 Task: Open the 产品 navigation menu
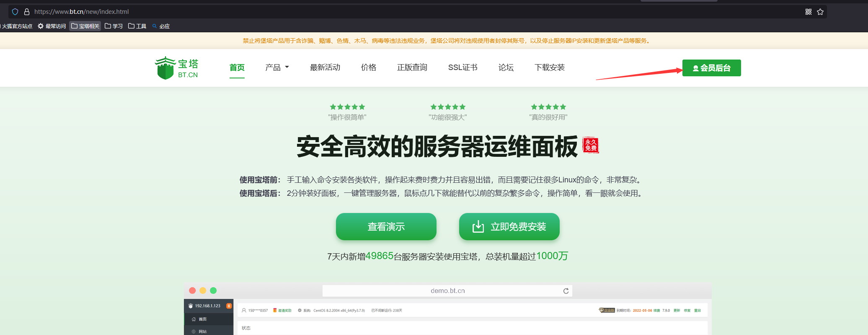tap(277, 68)
